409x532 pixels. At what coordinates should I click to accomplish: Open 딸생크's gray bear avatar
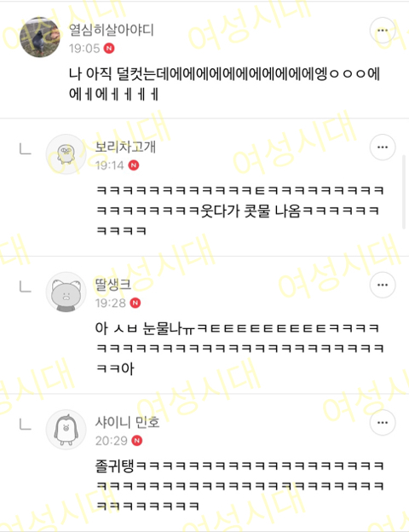[x=66, y=292]
